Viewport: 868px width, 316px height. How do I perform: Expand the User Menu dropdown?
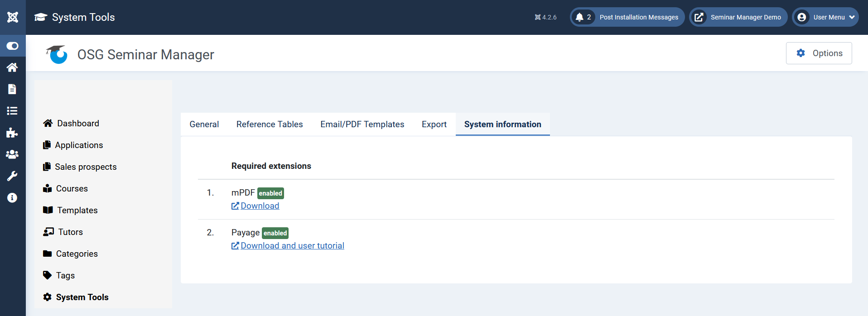pyautogui.click(x=825, y=17)
